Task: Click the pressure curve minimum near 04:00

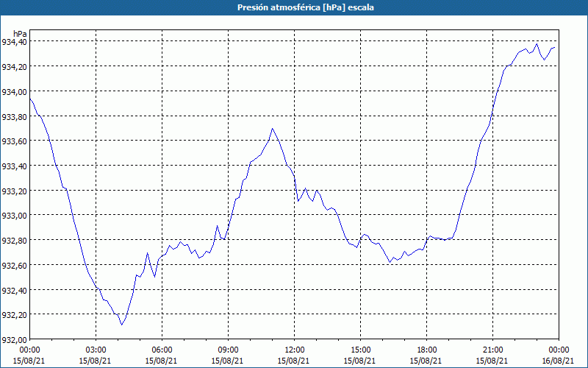Action: click(x=121, y=325)
